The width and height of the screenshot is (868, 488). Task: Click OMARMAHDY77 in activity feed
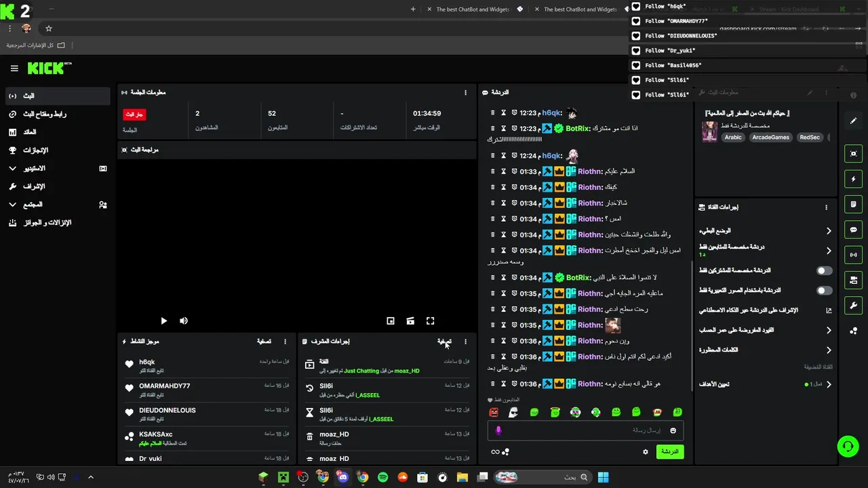[165, 386]
